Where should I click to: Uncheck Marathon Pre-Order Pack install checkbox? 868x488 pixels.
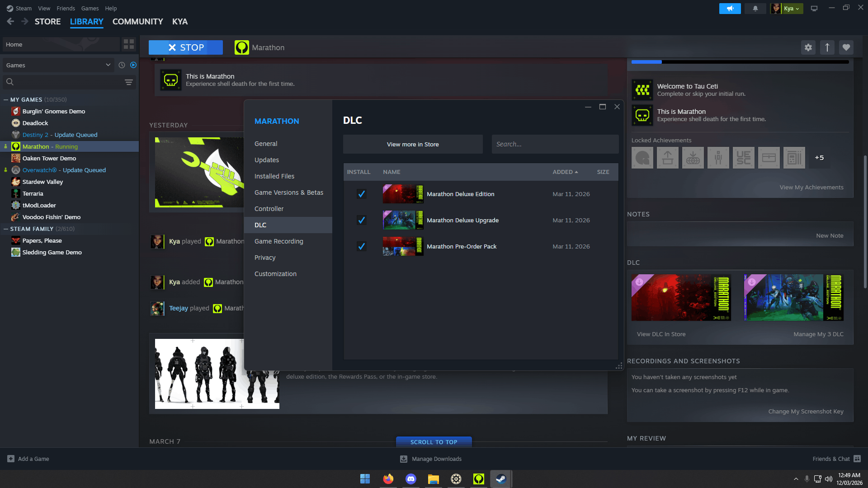click(x=361, y=247)
